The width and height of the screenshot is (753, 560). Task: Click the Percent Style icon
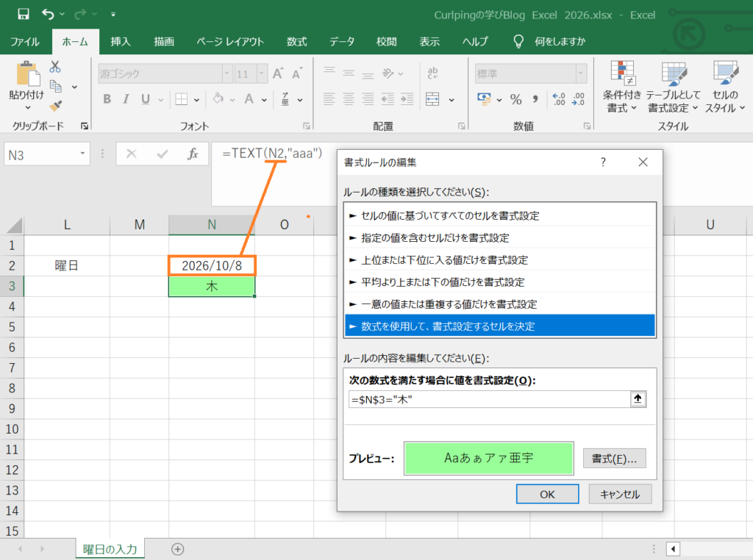(x=515, y=99)
